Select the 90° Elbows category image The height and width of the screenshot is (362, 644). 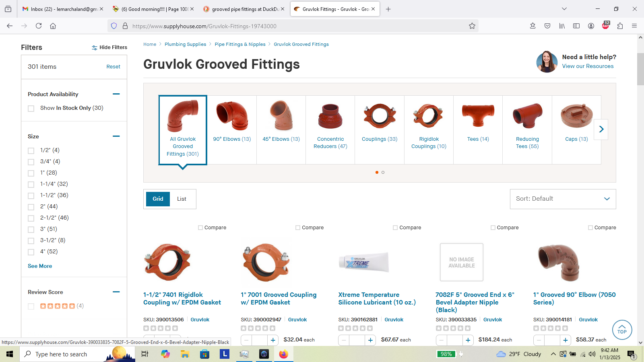(x=232, y=116)
